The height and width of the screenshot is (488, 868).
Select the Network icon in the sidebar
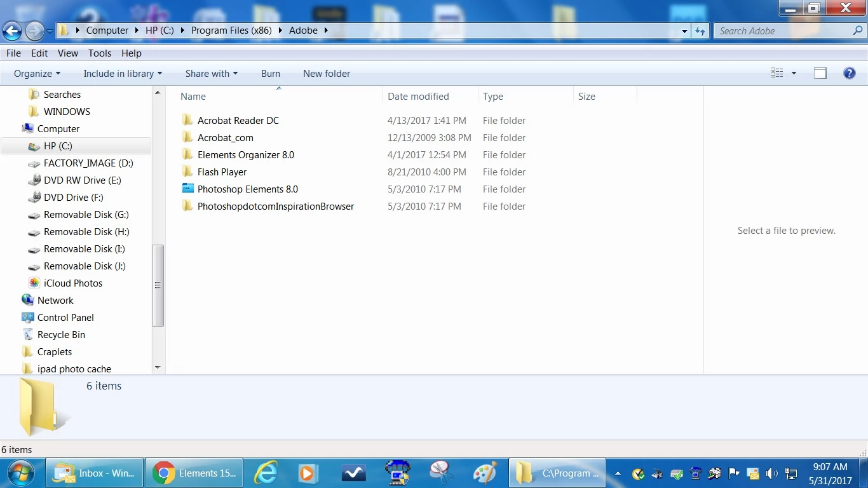pos(28,301)
